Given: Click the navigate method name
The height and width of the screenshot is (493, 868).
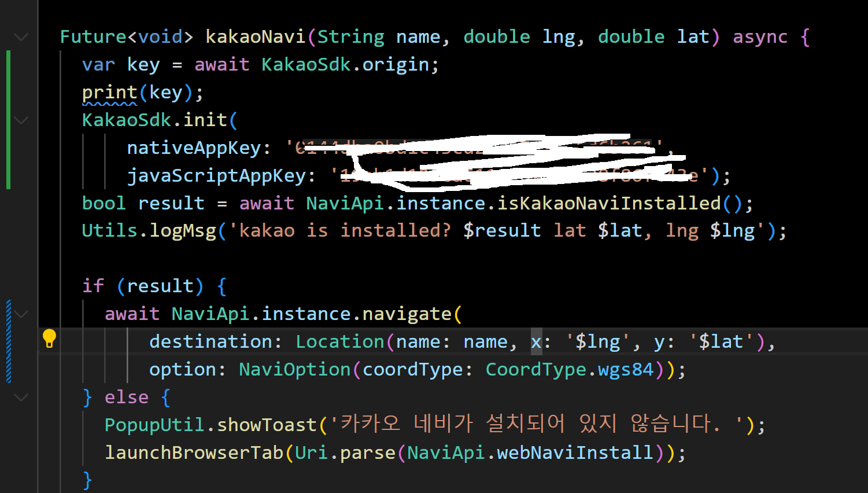Looking at the screenshot, I should [407, 314].
